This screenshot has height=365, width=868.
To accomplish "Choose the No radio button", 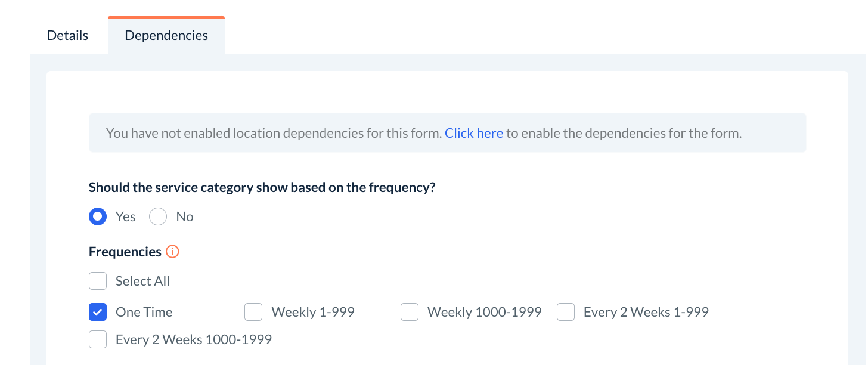I will pos(158,216).
